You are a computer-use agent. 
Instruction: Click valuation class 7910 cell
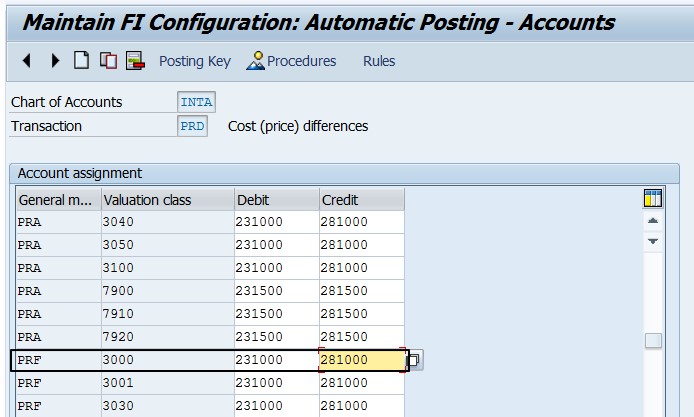click(x=168, y=314)
